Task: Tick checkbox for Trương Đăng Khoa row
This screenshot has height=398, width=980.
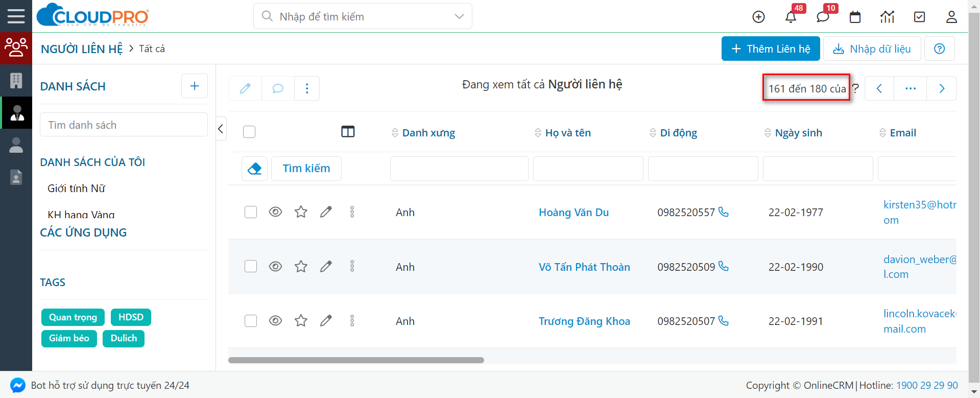Action: pos(251,321)
